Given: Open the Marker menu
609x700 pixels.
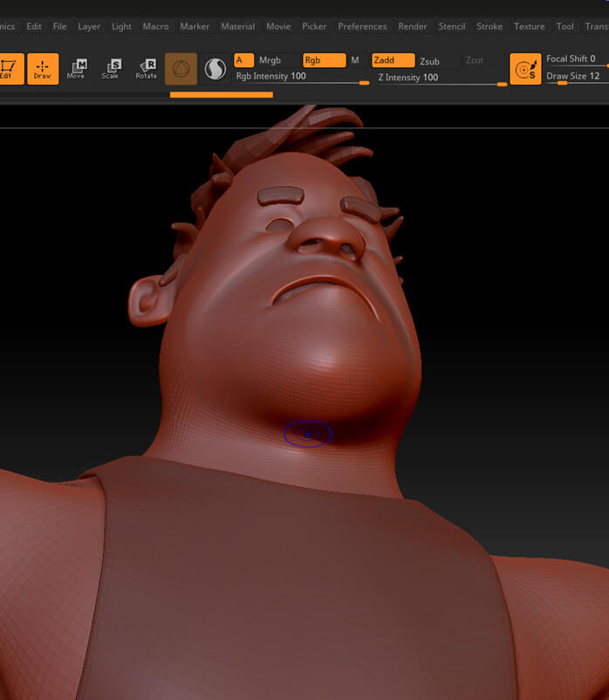Looking at the screenshot, I should [195, 26].
